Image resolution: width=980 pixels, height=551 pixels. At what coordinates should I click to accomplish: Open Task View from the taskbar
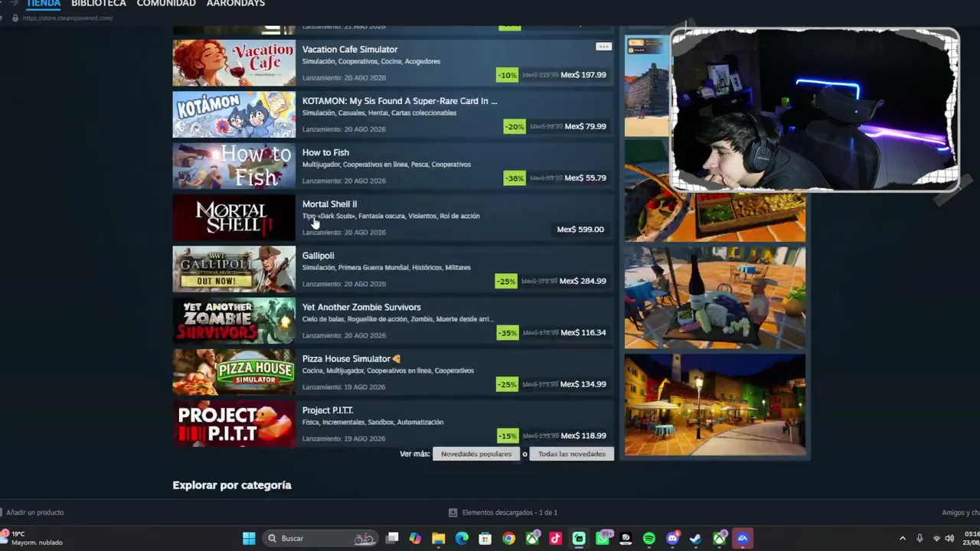point(392,539)
